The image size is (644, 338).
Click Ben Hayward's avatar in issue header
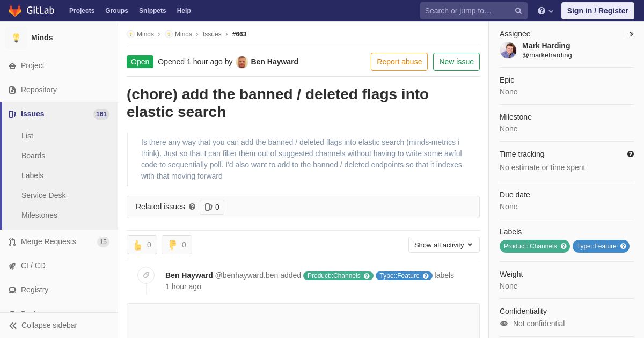tap(242, 62)
